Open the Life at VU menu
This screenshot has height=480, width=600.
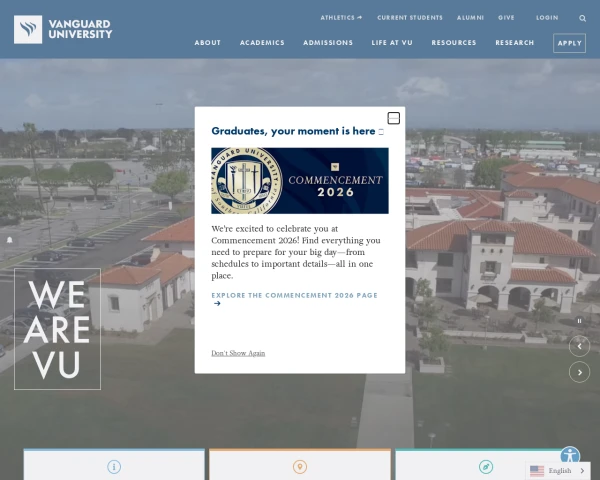coord(392,43)
